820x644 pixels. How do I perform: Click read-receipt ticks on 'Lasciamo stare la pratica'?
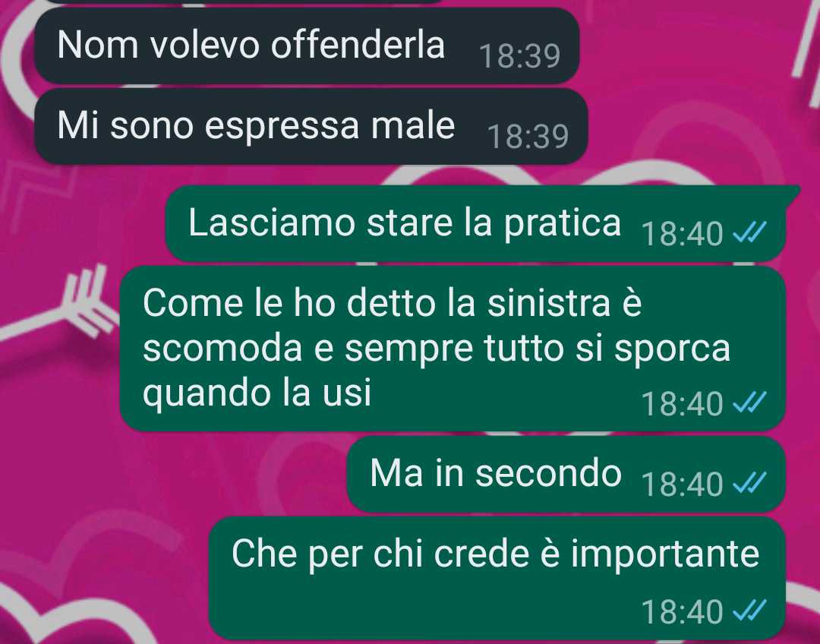click(x=749, y=232)
